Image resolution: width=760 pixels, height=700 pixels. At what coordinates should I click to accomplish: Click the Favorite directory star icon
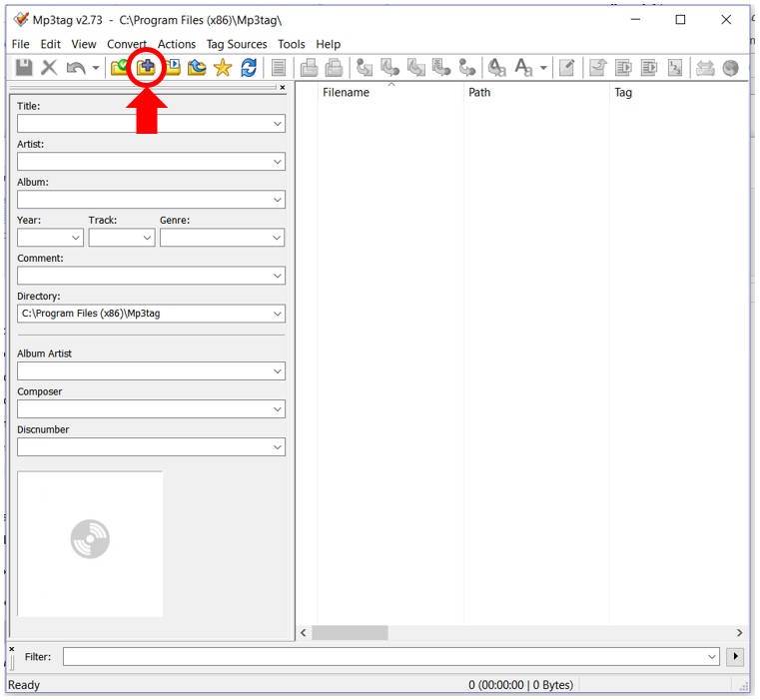(x=223, y=67)
